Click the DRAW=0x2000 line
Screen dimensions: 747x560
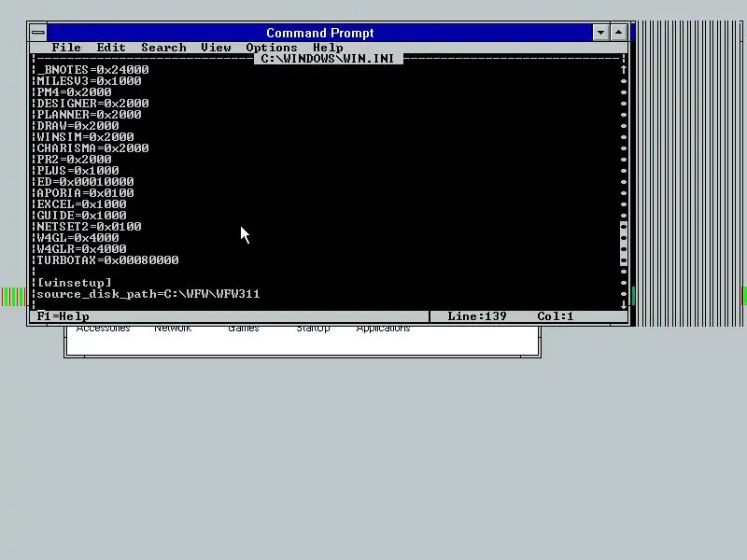(x=78, y=126)
